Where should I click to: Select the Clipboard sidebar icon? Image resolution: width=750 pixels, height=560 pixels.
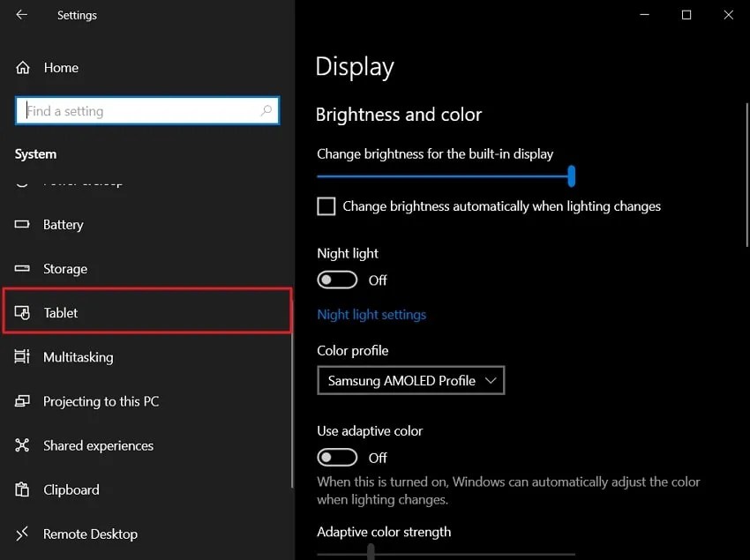20,489
